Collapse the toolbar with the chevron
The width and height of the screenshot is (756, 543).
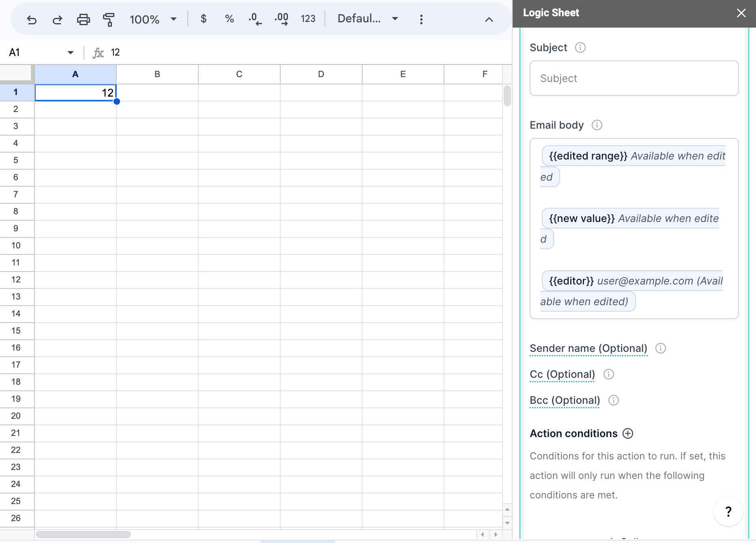pyautogui.click(x=489, y=19)
